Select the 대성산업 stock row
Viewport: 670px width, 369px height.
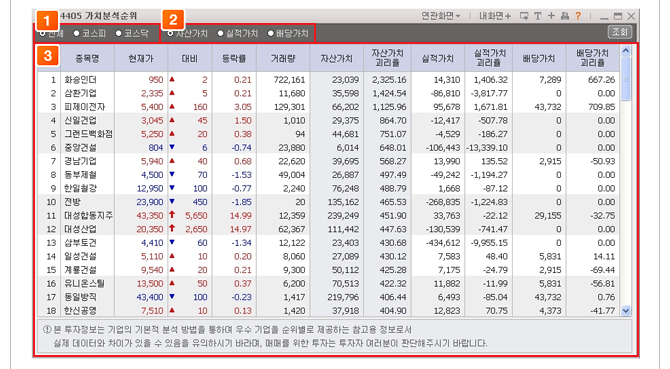[x=328, y=229]
